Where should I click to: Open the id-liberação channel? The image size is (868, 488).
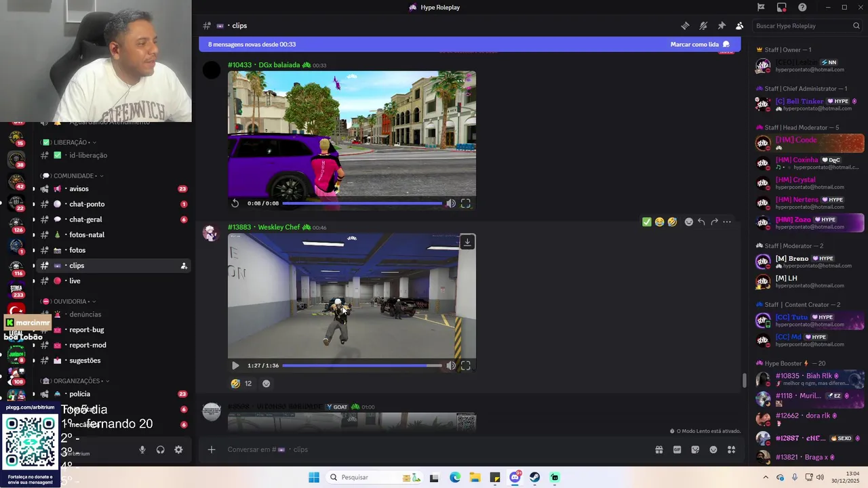pyautogui.click(x=113, y=155)
